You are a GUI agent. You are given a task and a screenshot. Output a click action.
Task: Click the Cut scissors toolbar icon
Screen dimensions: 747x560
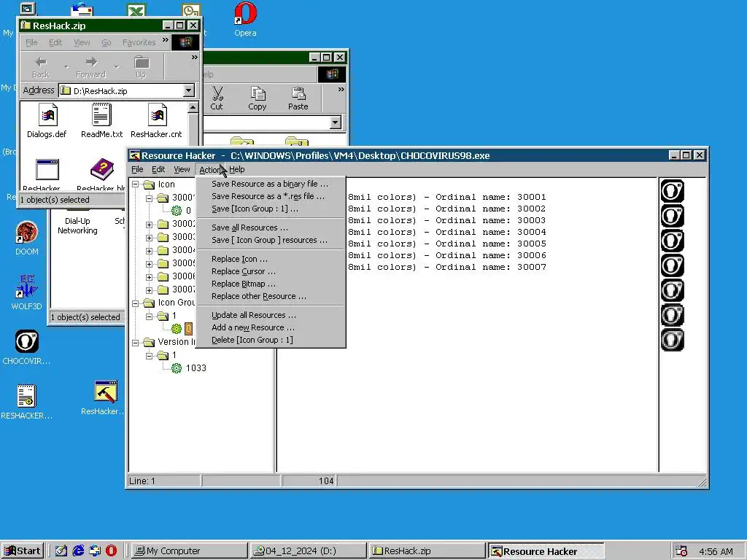[217, 98]
